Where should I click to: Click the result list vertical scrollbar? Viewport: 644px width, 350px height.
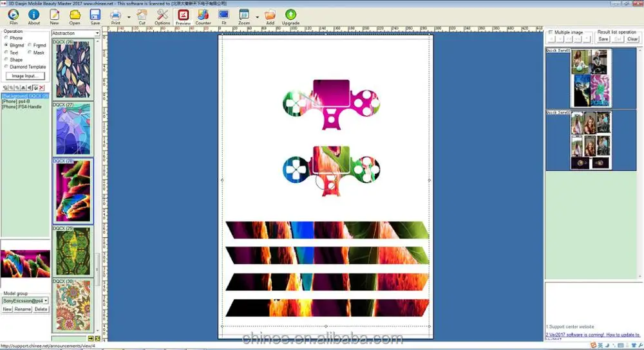[x=640, y=163]
